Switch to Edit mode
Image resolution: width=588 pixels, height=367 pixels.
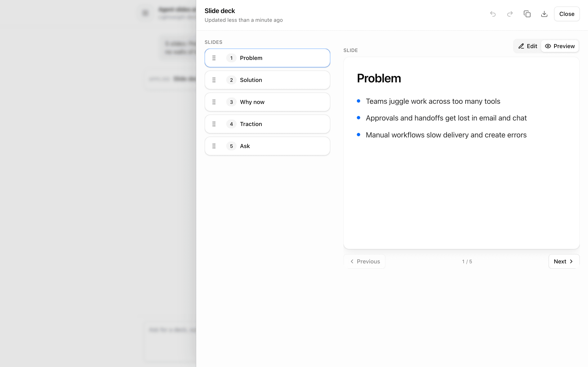[528, 46]
